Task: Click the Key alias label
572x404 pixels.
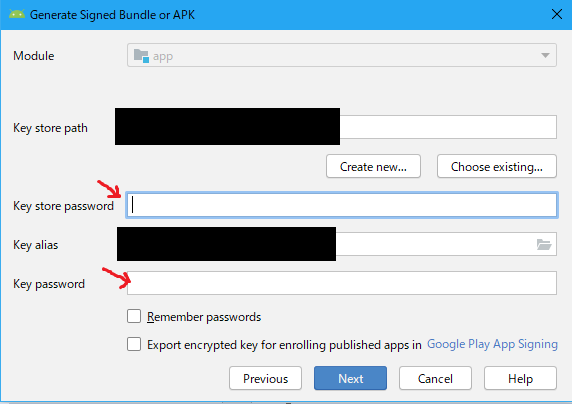Action: [35, 245]
